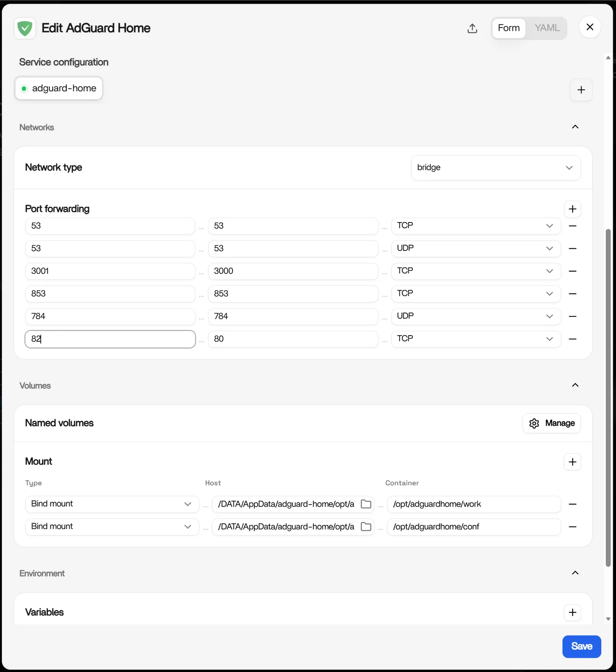Focus container port field in 53 UDP row
Image resolution: width=616 pixels, height=672 pixels.
click(x=293, y=248)
